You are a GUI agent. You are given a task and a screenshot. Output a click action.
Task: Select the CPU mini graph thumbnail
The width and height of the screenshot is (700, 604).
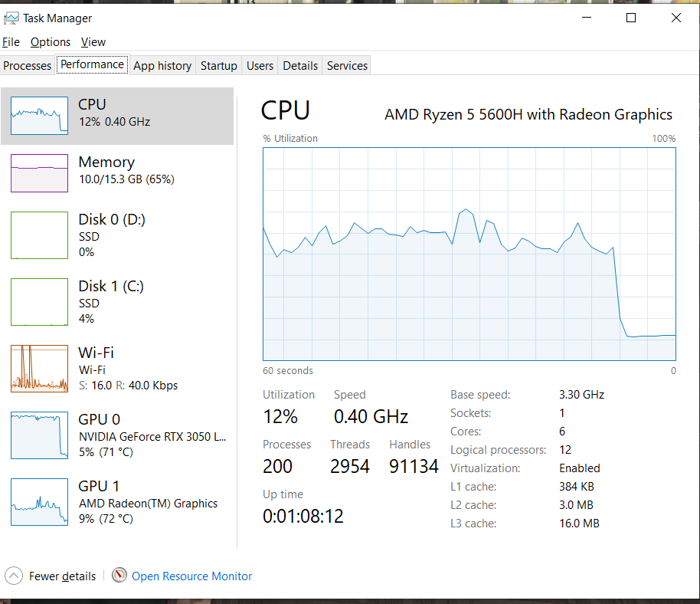(x=39, y=116)
